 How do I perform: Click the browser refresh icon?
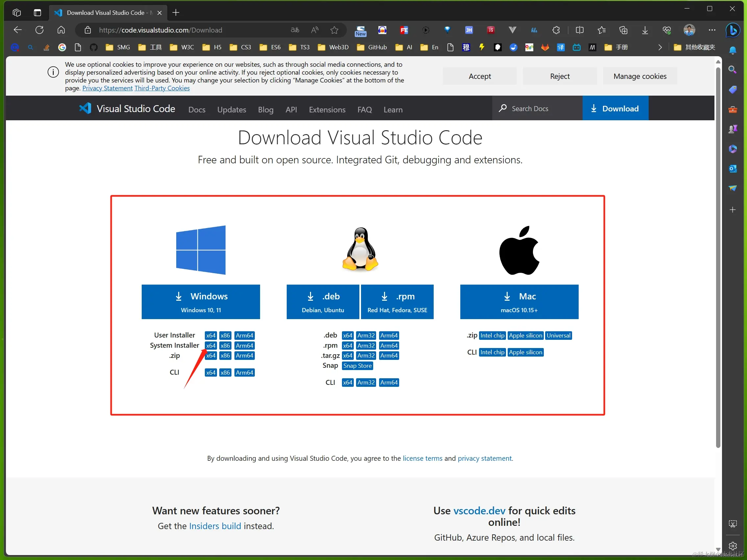point(39,30)
